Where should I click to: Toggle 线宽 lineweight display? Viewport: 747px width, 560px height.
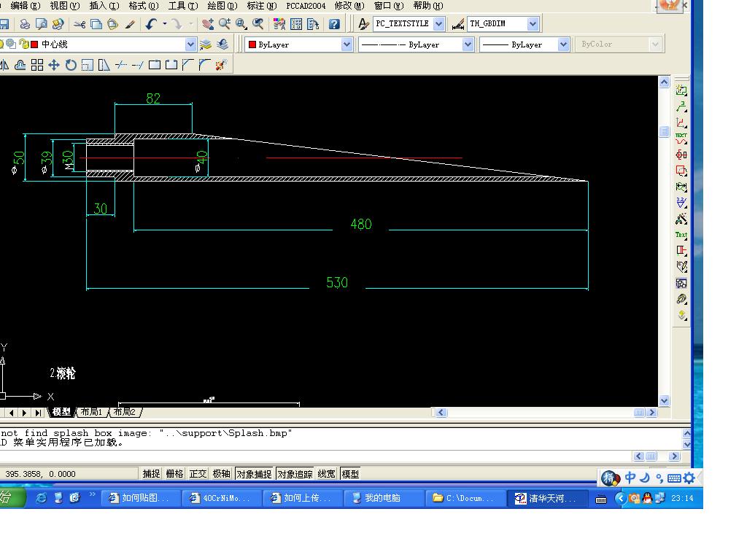tap(326, 474)
